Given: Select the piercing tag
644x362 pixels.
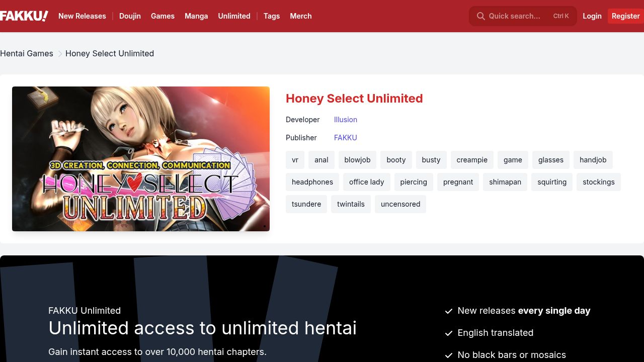Looking at the screenshot, I should pyautogui.click(x=414, y=182).
